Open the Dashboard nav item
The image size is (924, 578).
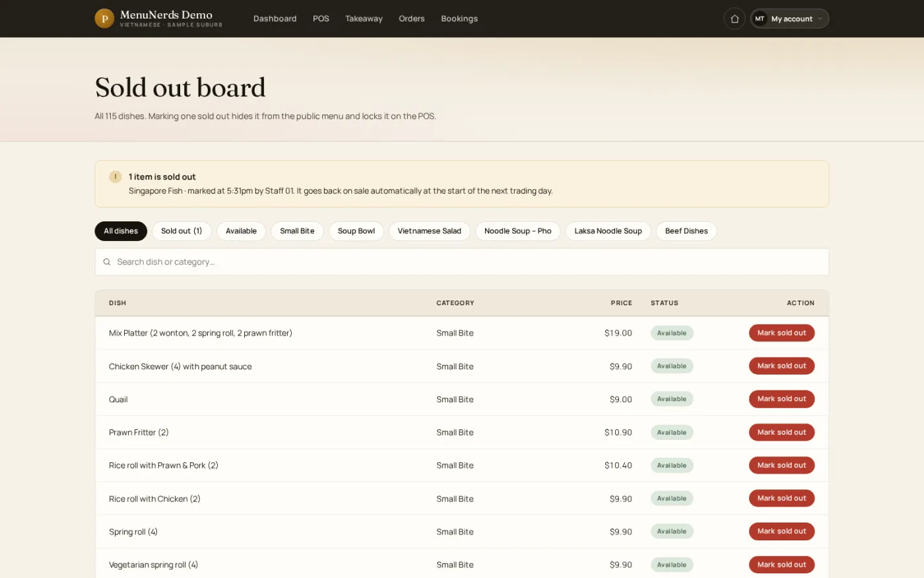275,18
